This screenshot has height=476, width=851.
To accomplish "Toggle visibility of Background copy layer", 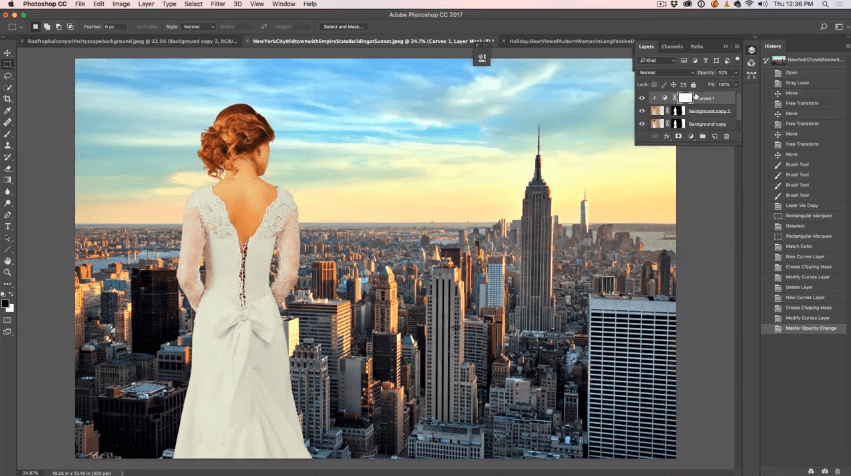I will pos(642,124).
